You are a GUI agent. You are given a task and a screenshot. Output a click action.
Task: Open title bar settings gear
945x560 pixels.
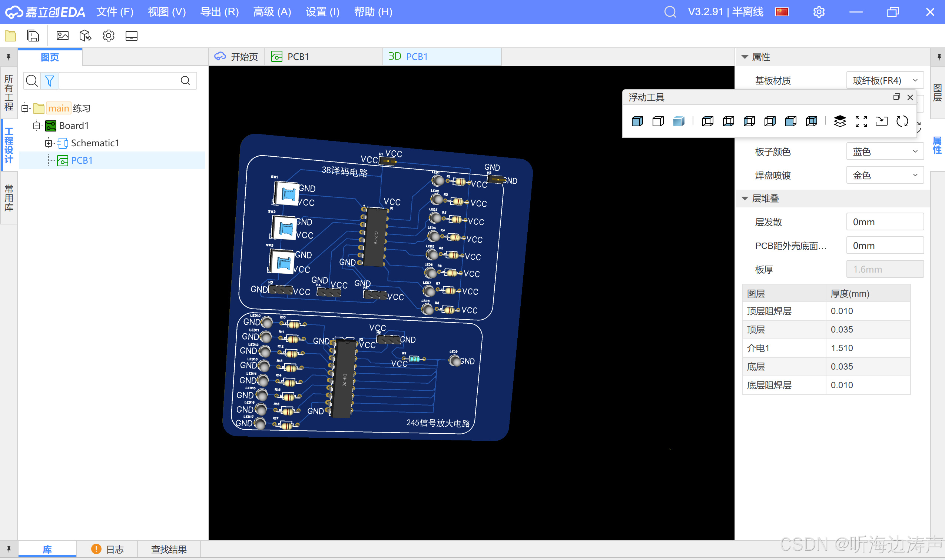(819, 12)
